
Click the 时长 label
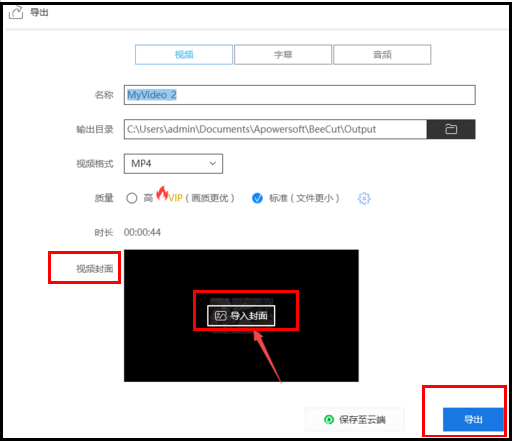click(104, 232)
